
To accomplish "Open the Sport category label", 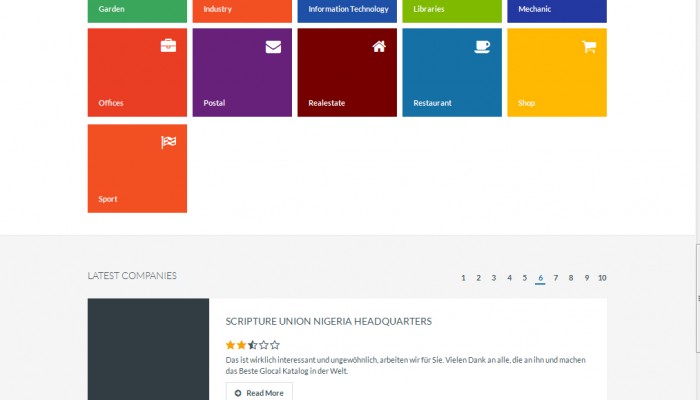I will [108, 199].
